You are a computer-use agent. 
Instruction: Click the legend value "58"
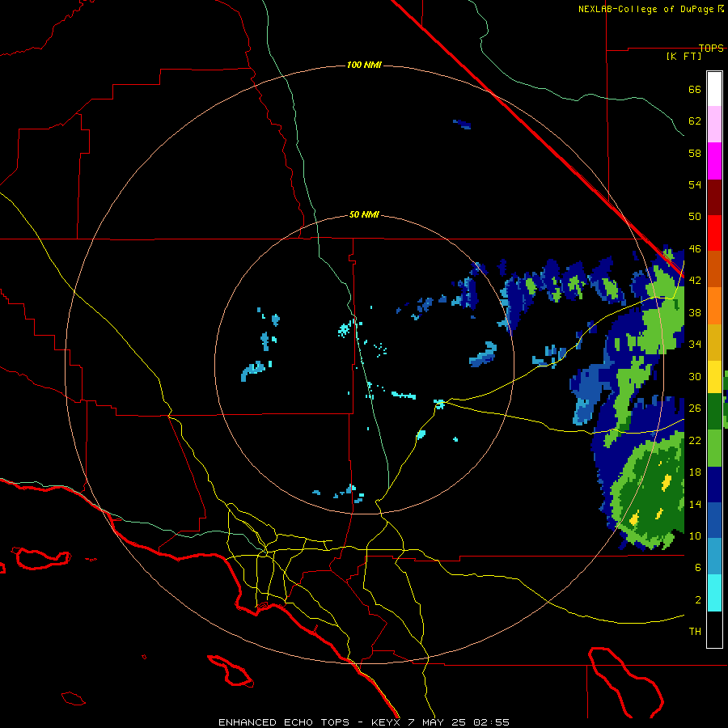[x=695, y=153]
